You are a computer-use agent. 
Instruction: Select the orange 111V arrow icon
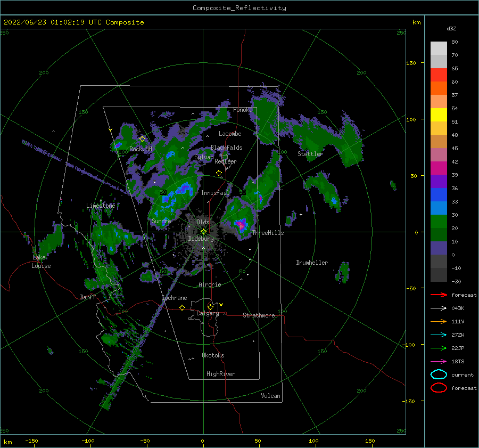439,321
